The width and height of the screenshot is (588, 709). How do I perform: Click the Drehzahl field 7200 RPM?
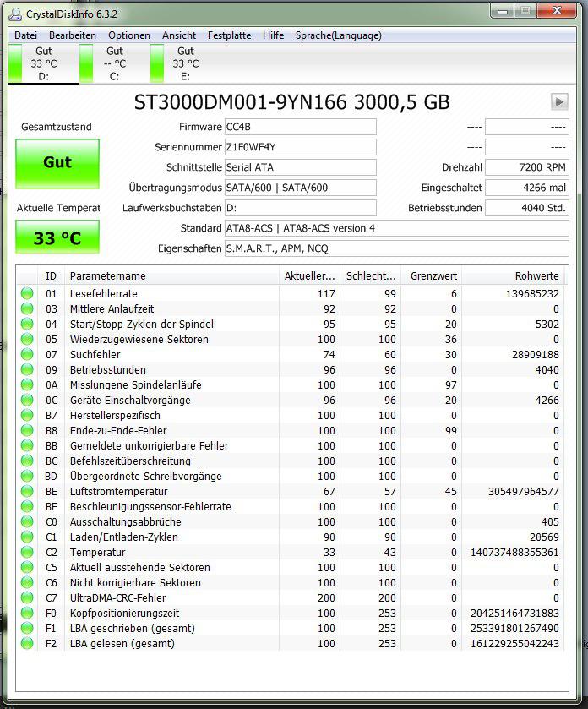pos(527,167)
